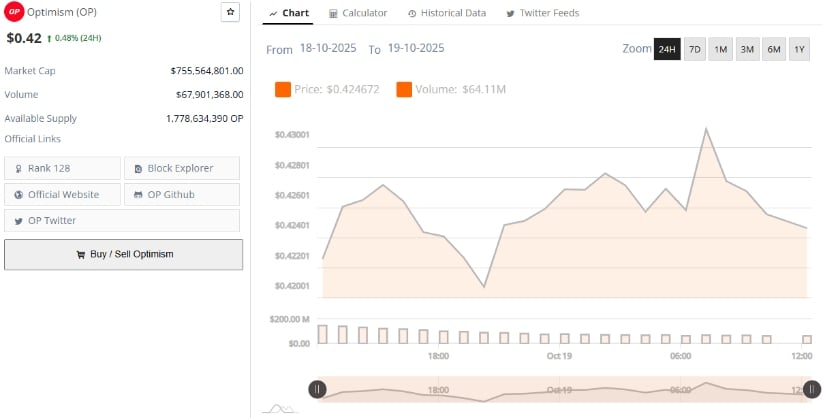825x418 pixels.
Task: Toggle the Price series legend swatch
Action: coord(282,90)
